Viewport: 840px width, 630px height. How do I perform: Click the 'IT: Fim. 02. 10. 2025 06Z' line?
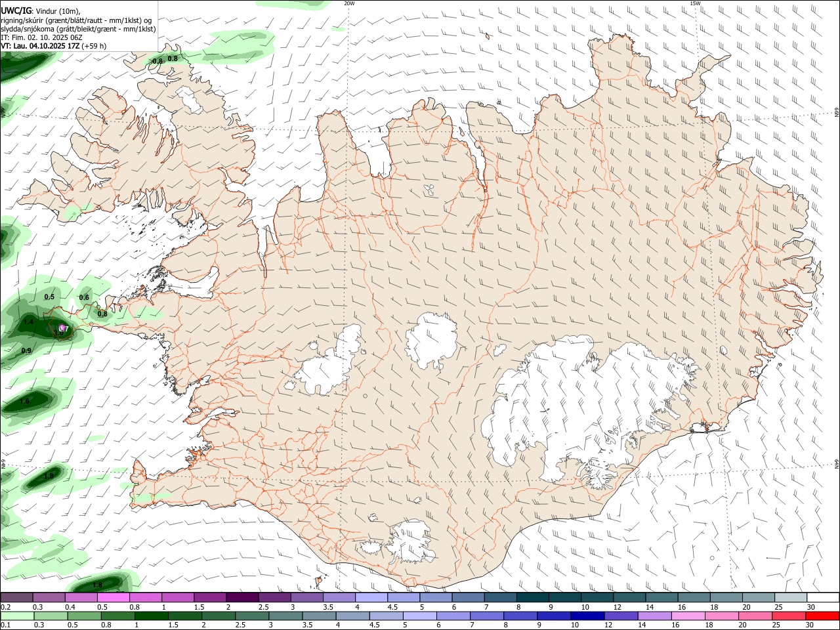click(x=41, y=37)
